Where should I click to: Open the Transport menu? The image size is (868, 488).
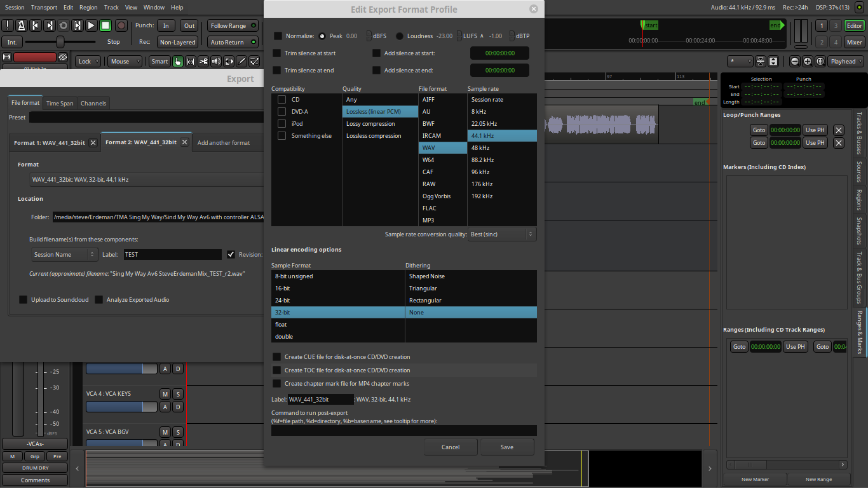[44, 8]
